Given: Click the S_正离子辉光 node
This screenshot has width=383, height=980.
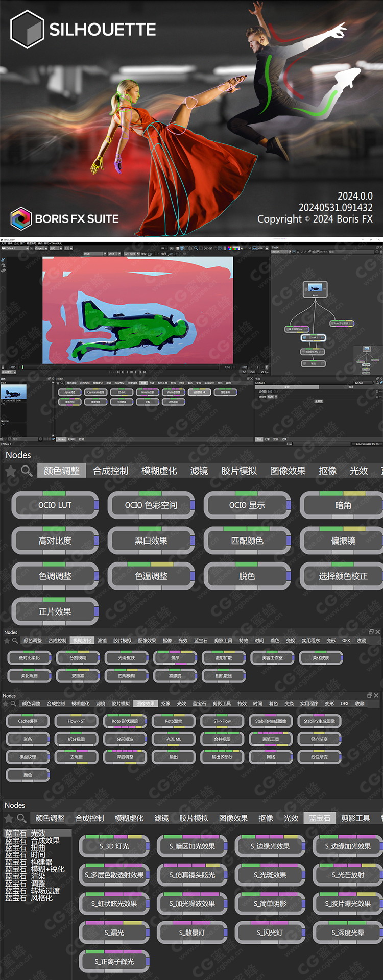Looking at the screenshot, I should tap(114, 962).
